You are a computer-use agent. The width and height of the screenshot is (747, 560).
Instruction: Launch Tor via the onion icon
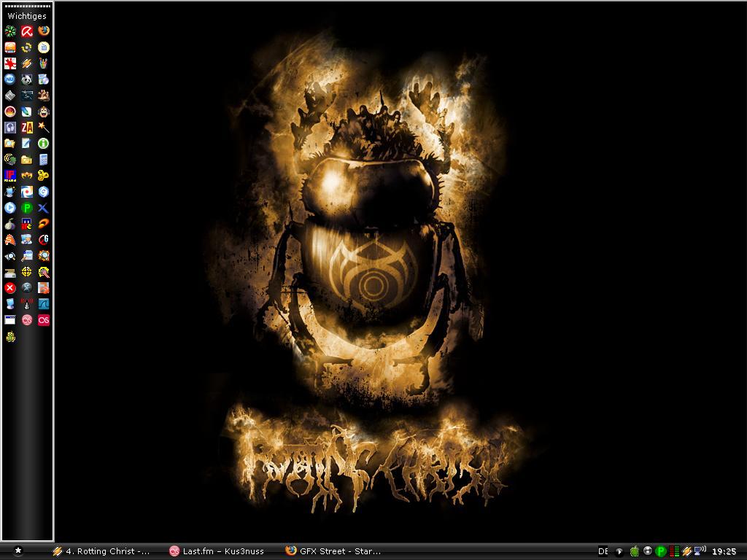pos(10,225)
